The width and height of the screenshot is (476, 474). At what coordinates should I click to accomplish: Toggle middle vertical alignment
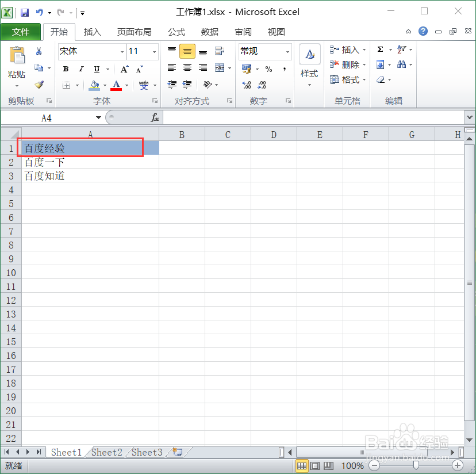pos(187,51)
